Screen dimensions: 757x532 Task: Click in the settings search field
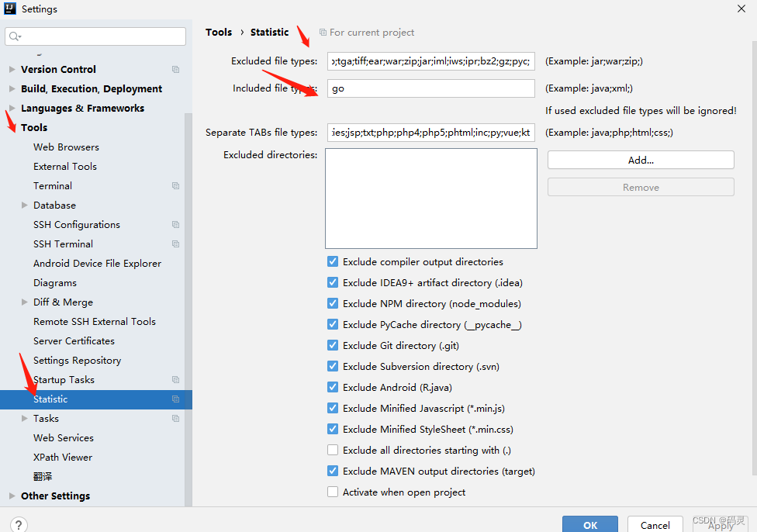tap(95, 36)
